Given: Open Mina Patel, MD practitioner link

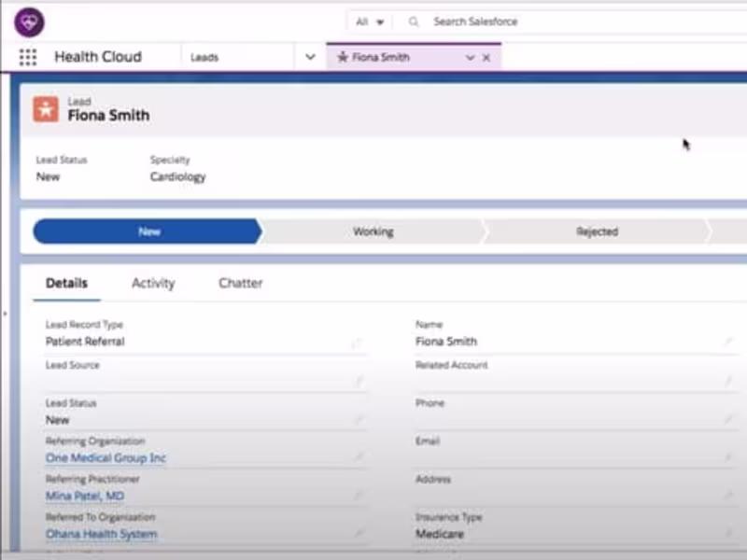Looking at the screenshot, I should point(85,497).
